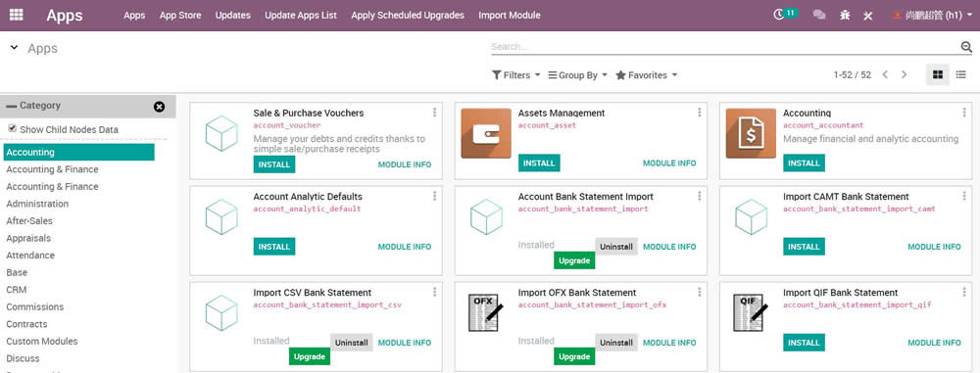980x373 pixels.
Task: Click the tools wrench icon in top bar
Action: click(x=867, y=15)
